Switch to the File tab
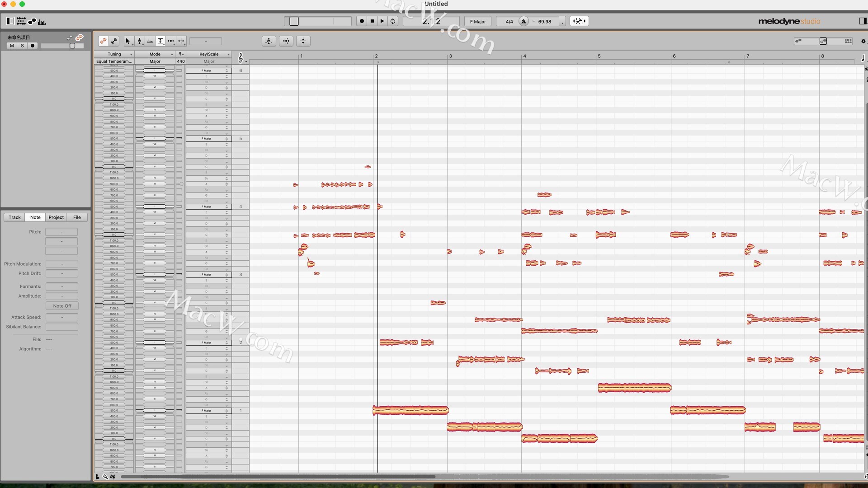This screenshot has width=868, height=488. [77, 217]
